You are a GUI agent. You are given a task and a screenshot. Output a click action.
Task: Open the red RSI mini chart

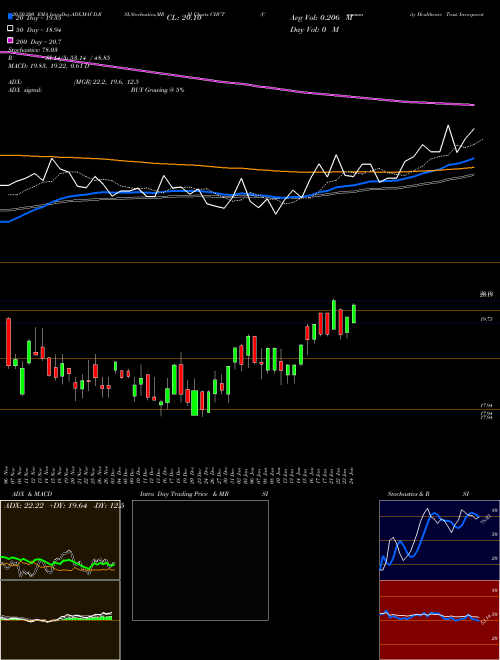point(439,620)
